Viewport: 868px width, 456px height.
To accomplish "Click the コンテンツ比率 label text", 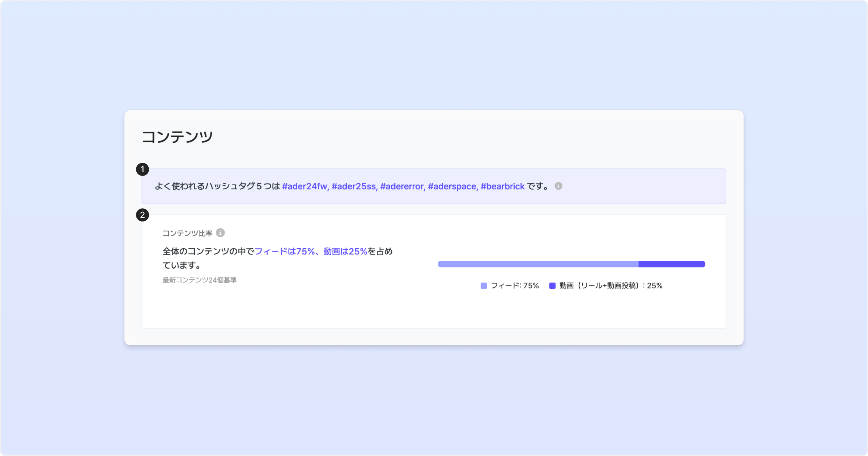I will coord(187,233).
